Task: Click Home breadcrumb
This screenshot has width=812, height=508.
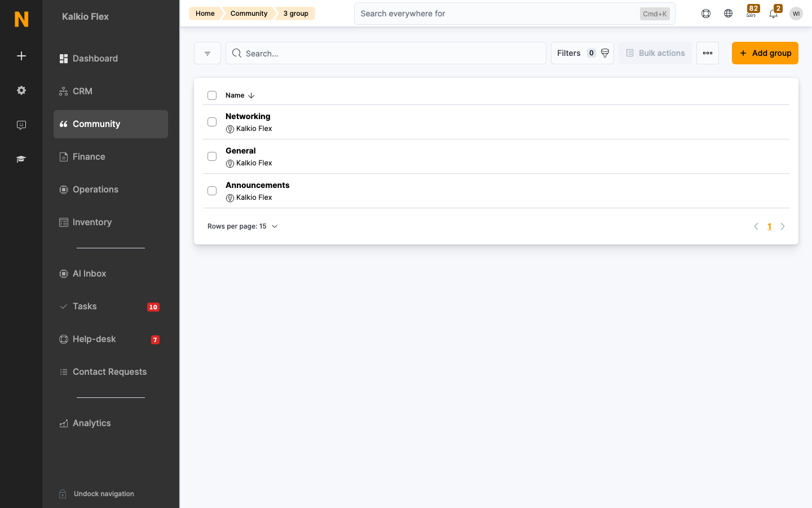Action: coord(205,14)
